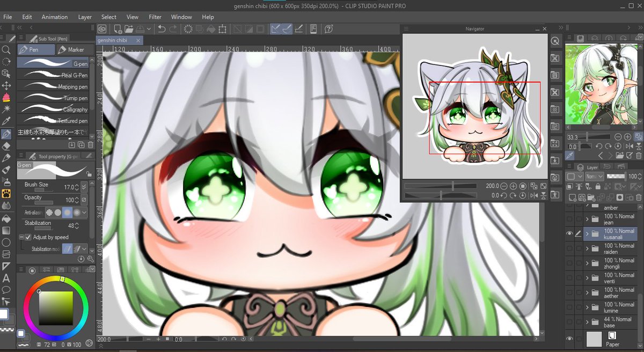644x352 pixels.
Task: Select the Balloon tool
Action: (6, 290)
